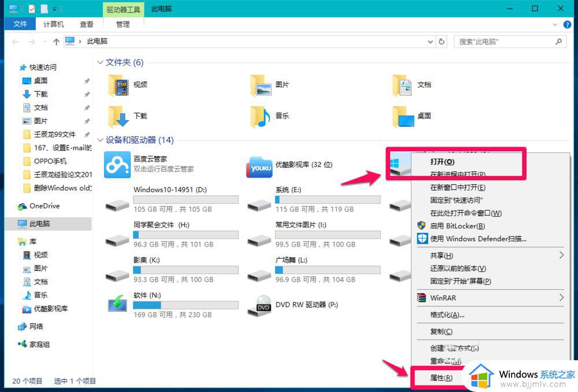Click the 影集 (K:) capacity bar
Screen dimensions: 578x392
[x=186, y=270]
